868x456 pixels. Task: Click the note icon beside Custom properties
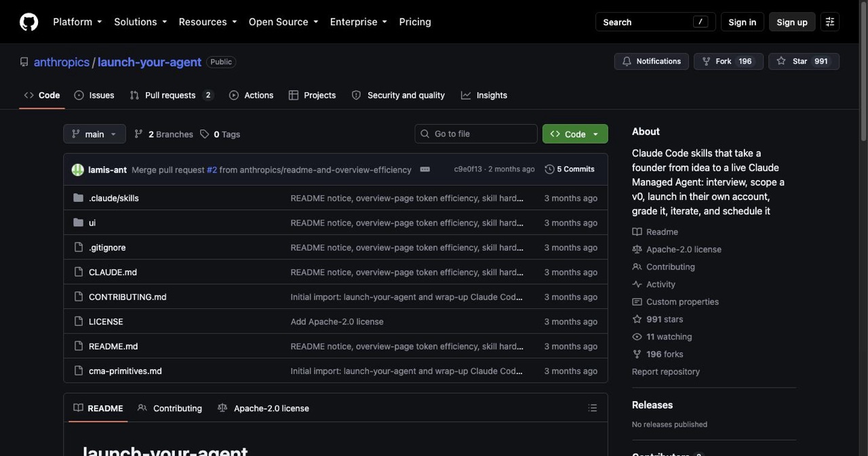[637, 302]
